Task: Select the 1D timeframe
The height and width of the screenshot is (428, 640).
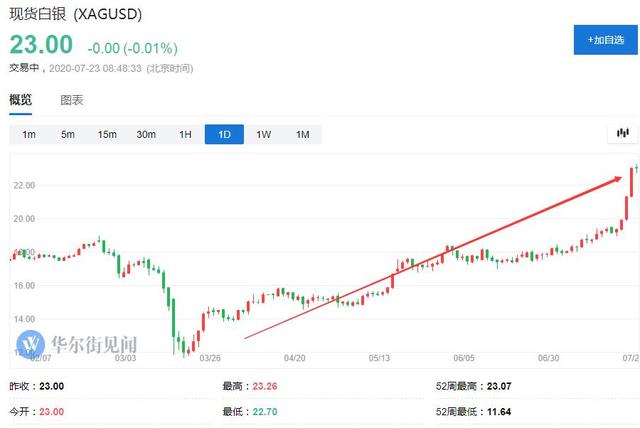Action: click(224, 134)
